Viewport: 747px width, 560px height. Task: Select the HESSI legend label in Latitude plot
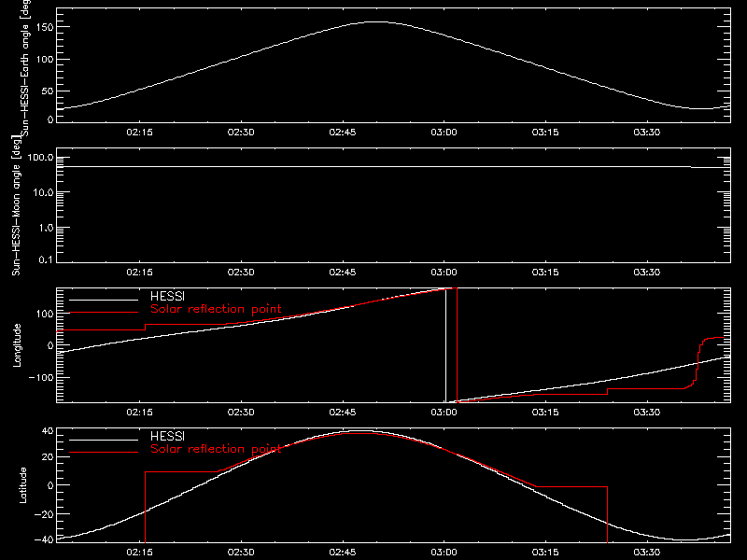coord(167,436)
